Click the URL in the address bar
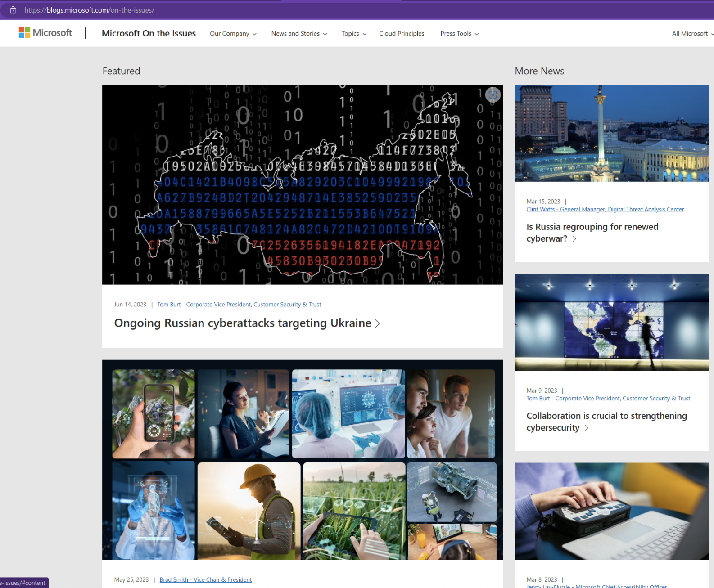 click(90, 10)
